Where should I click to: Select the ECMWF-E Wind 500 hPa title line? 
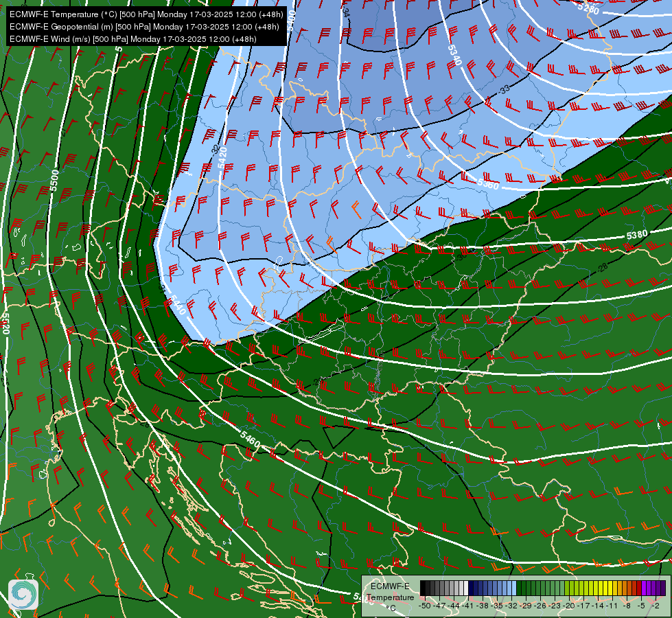133,39
